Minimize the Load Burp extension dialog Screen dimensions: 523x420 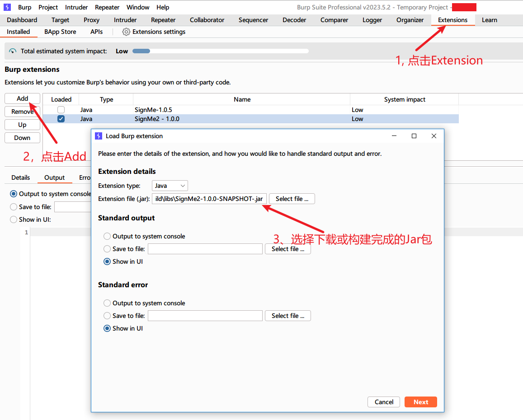point(394,136)
